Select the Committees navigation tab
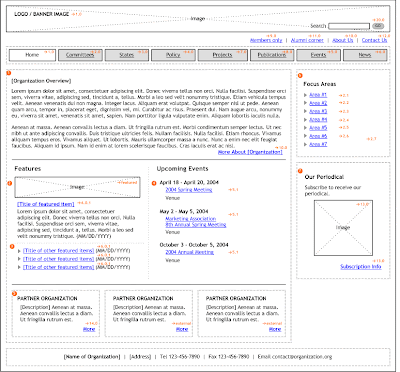 point(80,55)
